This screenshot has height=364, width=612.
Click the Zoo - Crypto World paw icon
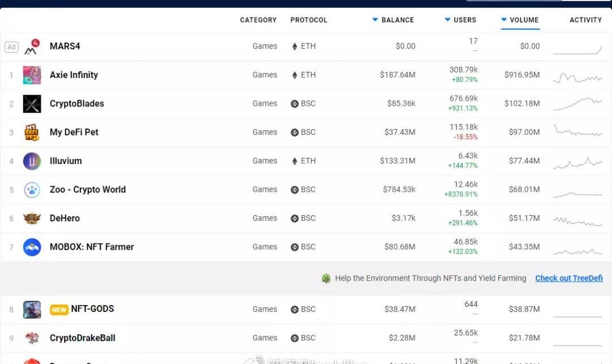(32, 190)
